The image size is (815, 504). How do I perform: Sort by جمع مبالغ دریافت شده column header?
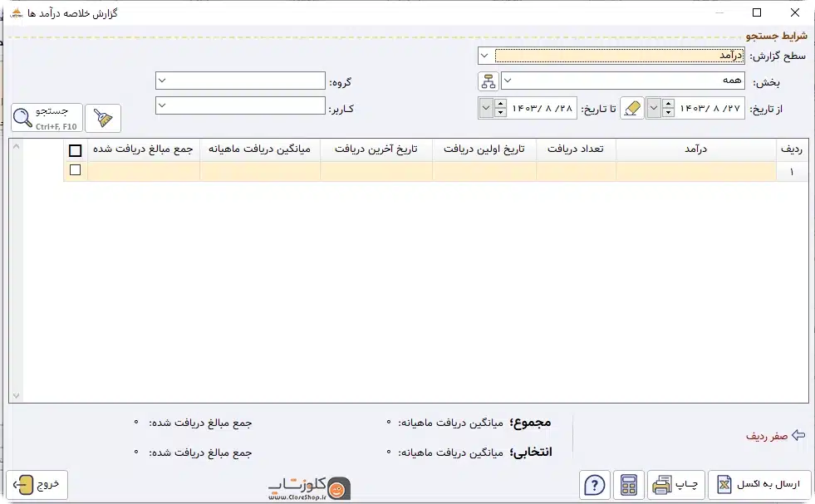144,149
